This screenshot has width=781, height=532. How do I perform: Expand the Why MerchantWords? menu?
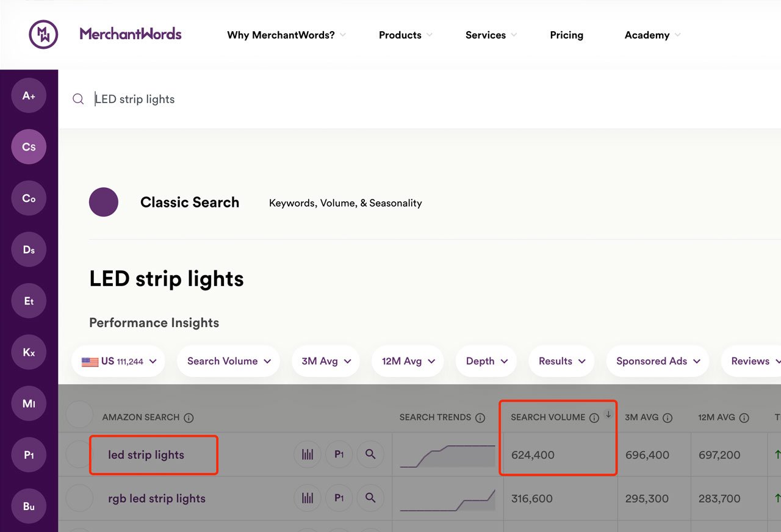tap(286, 35)
